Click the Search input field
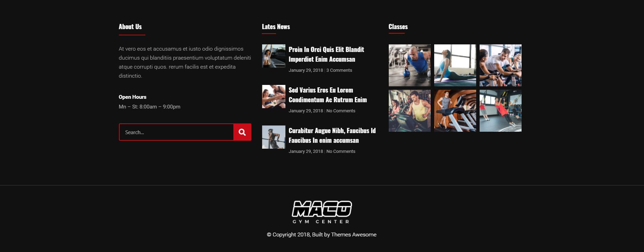This screenshot has height=252, width=644. (x=176, y=132)
